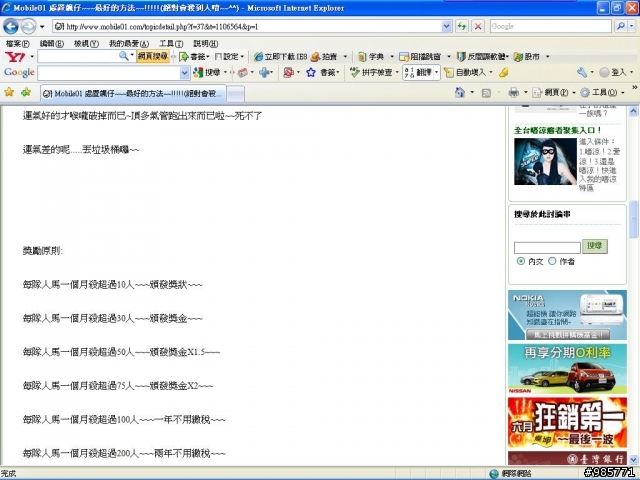Click the scrollbar down arrow
This screenshot has height=480, width=640.
[633, 460]
